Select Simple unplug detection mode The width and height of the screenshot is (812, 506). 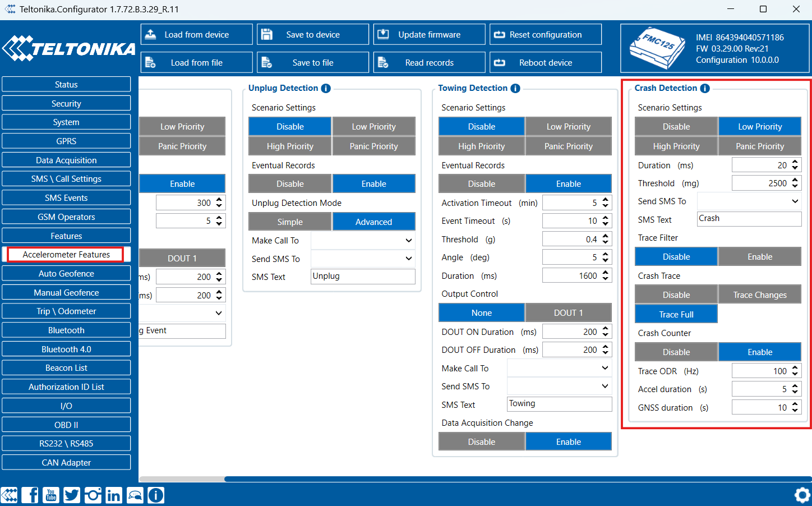(290, 222)
